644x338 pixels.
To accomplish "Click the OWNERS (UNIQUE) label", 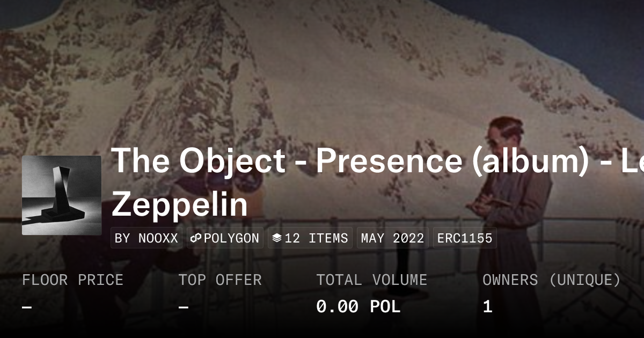I will coord(551,280).
